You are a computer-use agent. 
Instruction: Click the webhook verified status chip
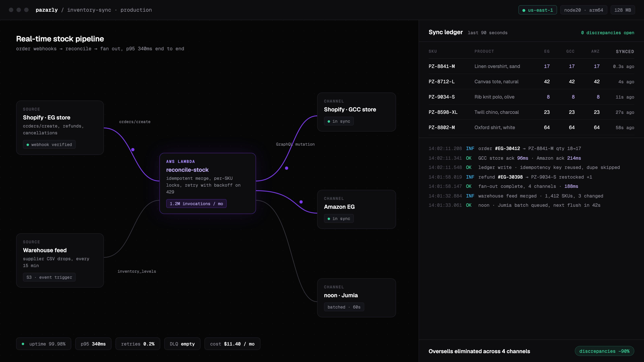click(49, 144)
